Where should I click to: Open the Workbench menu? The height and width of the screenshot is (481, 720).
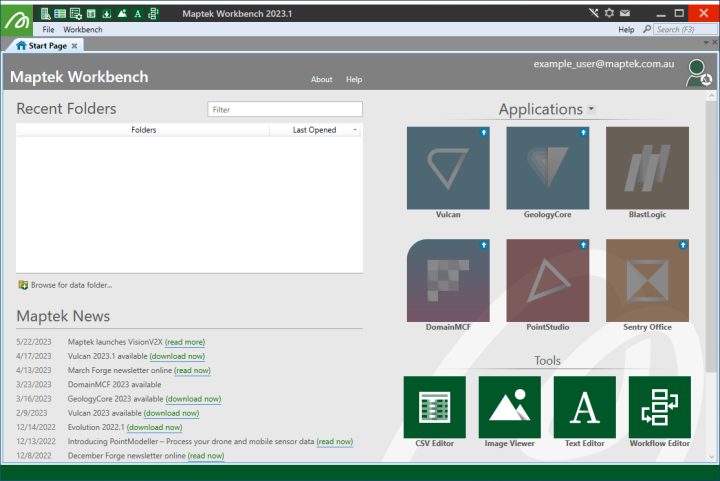coord(83,30)
